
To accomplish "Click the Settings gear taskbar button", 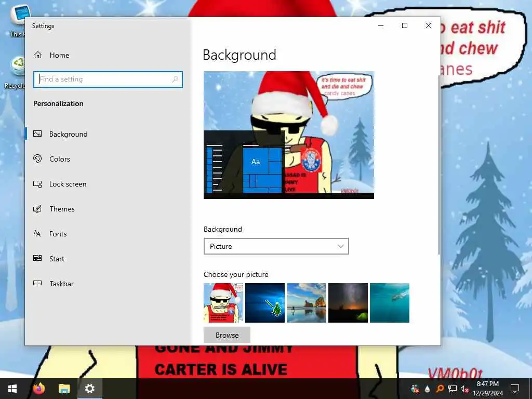I will 89,389.
